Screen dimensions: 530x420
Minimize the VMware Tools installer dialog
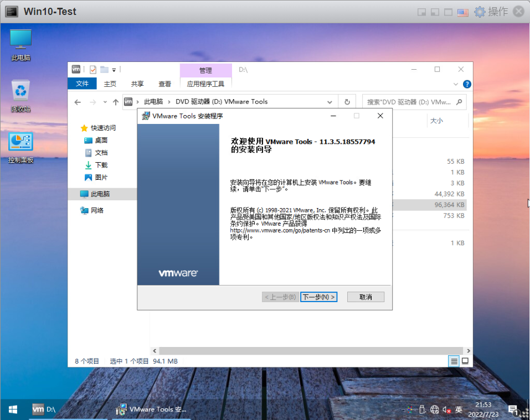point(333,116)
